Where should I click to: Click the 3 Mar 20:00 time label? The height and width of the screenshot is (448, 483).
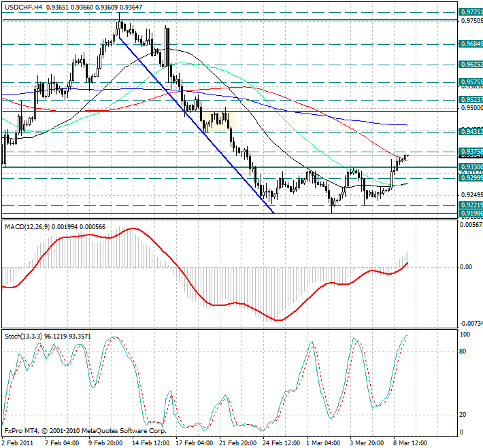367,443
